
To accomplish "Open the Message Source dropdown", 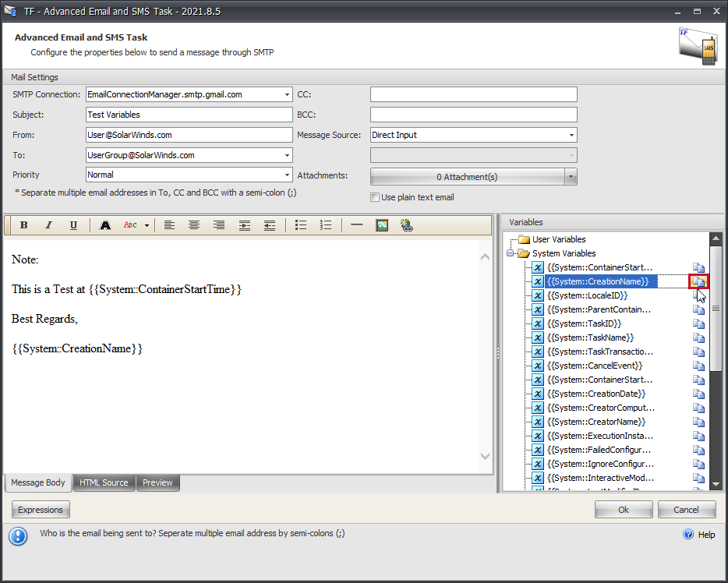I will (571, 134).
